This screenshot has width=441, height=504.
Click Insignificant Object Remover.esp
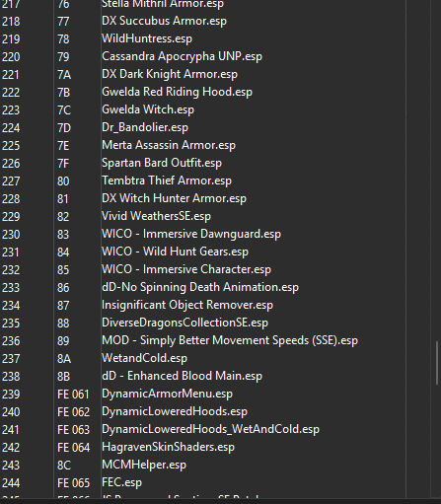pyautogui.click(x=187, y=305)
